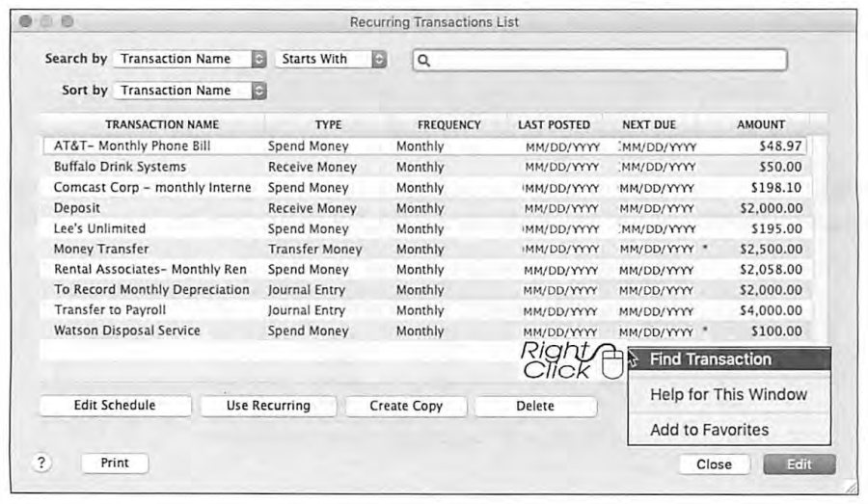This screenshot has height=504, width=868.
Task: Click the $2,058.00 amount cell
Action: click(772, 270)
